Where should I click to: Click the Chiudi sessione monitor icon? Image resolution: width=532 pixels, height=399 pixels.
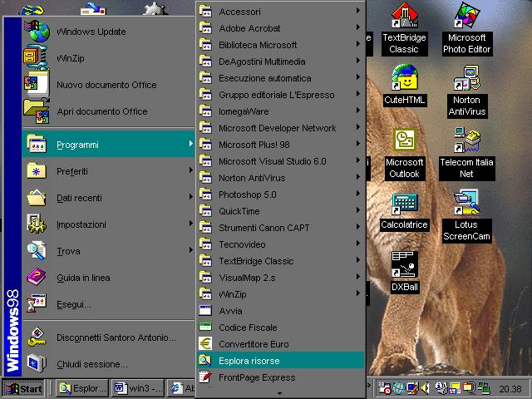click(x=36, y=363)
